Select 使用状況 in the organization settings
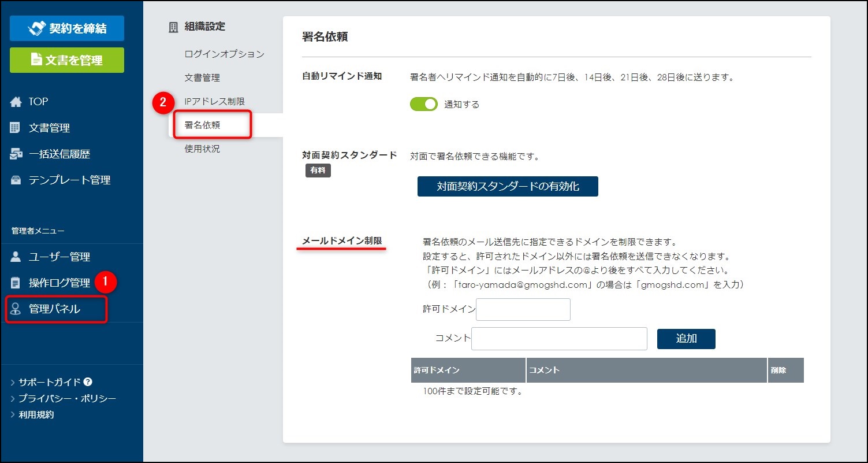The image size is (868, 463). [x=202, y=149]
